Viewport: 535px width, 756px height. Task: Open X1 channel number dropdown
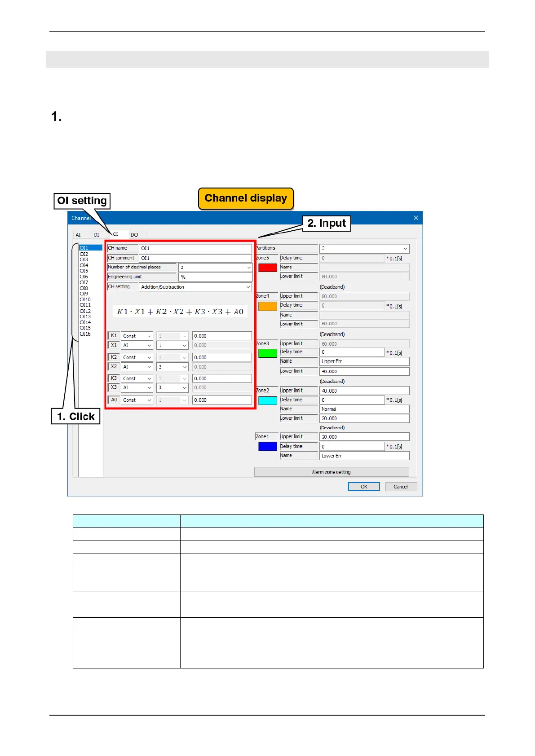172,345
